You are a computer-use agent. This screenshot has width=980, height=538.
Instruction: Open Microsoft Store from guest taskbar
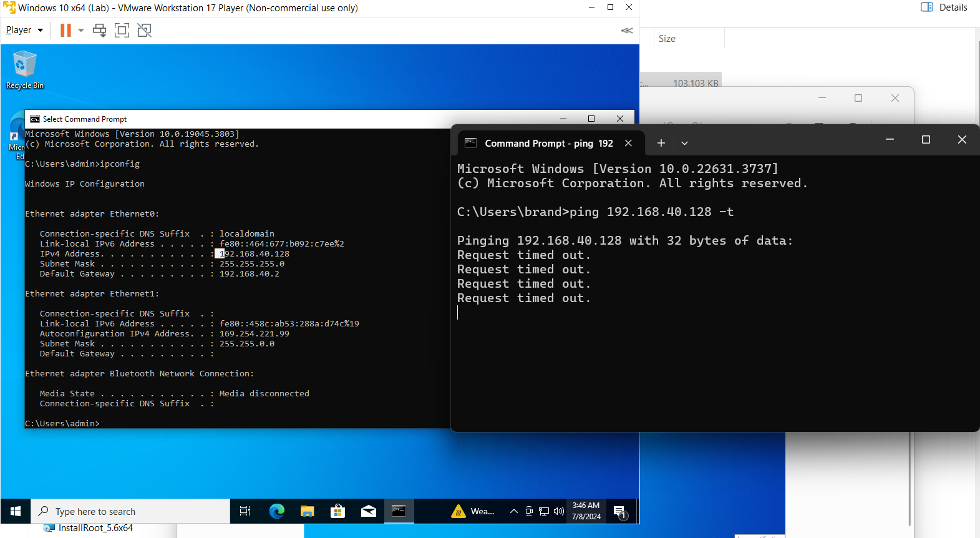[x=337, y=511]
